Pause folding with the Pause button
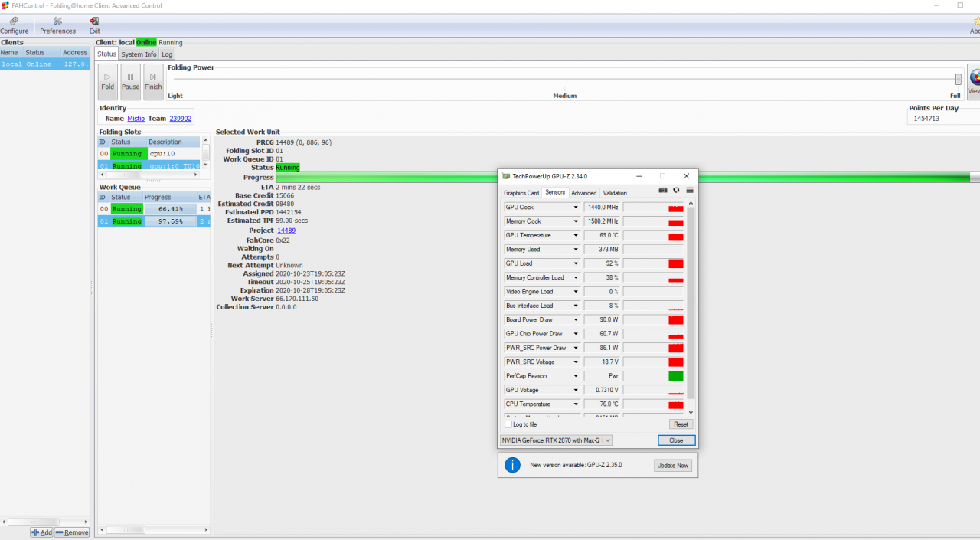980x540 pixels. (x=130, y=82)
